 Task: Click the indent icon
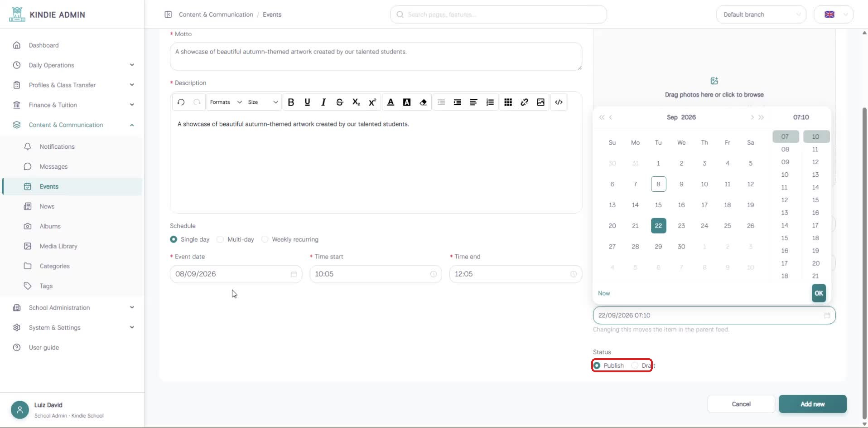tap(458, 102)
